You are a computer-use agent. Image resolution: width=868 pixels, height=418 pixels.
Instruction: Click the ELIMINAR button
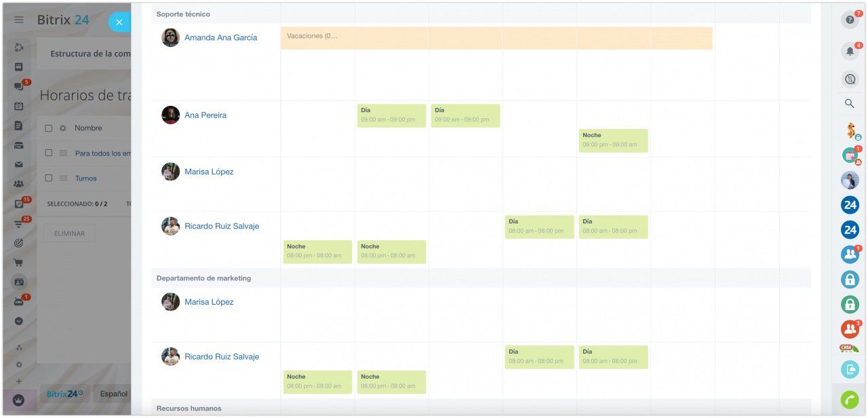tap(69, 233)
